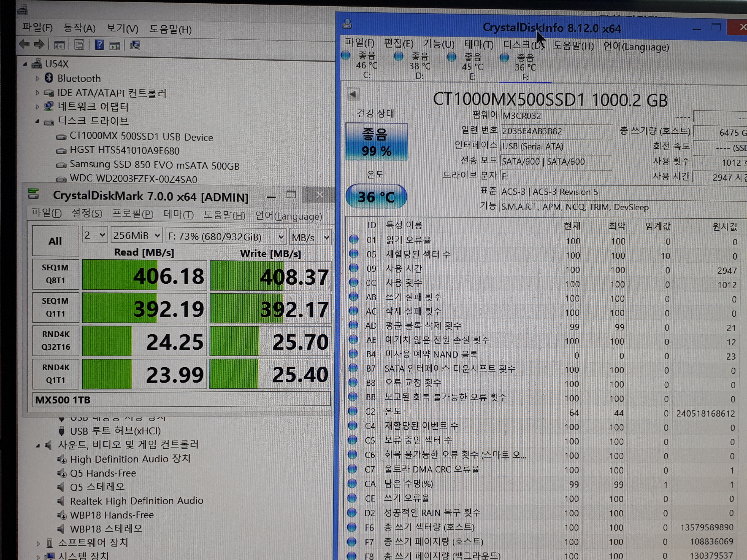Viewport: 747px width, 560px height.
Task: Click previous disk arrow in CrystalDiskInfo
Action: (353, 94)
